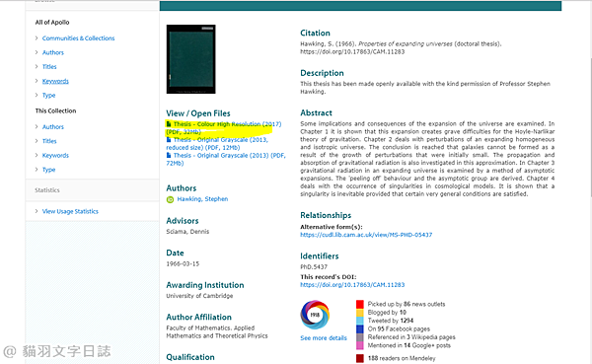Click the chevron beside Titles under All of Apollo

(x=37, y=66)
